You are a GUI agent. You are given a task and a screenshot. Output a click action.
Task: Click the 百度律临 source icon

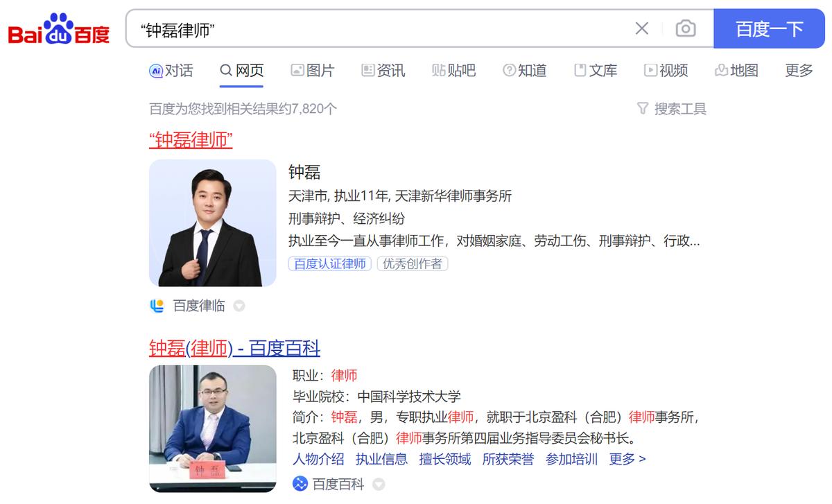pyautogui.click(x=159, y=306)
